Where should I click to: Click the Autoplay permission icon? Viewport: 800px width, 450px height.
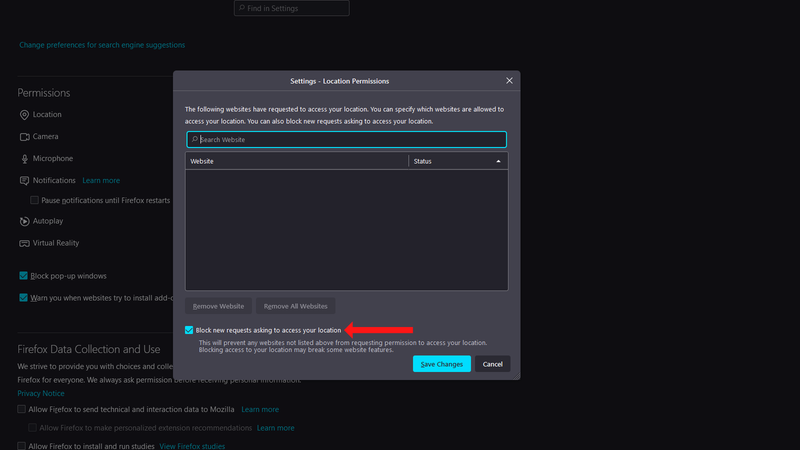pyautogui.click(x=24, y=221)
